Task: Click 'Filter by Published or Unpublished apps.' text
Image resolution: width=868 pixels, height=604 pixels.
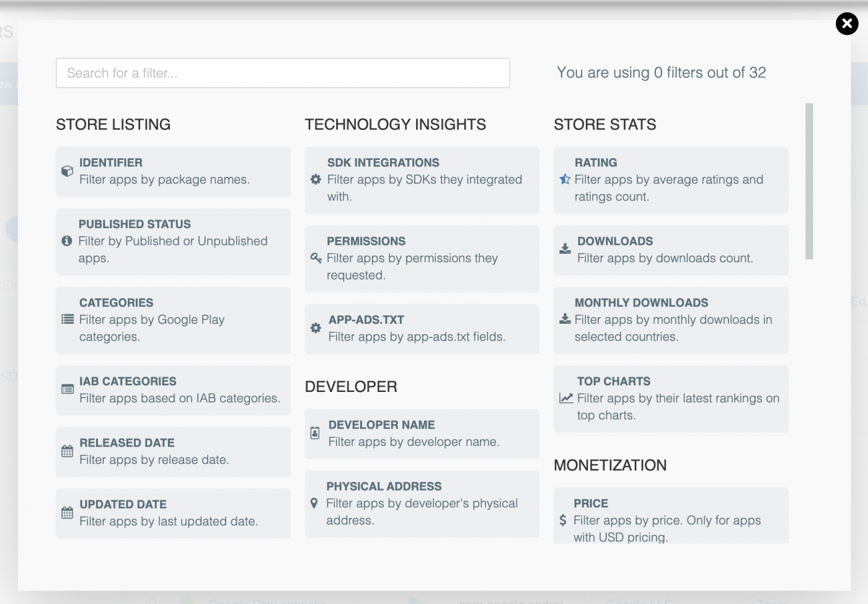Action: pos(173,249)
